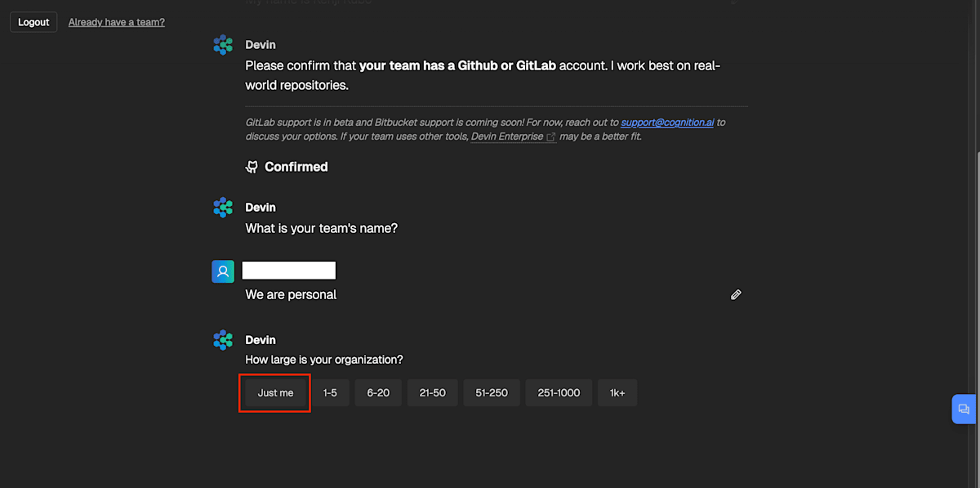Click 'What is your team's name?' message
The height and width of the screenshot is (488, 980).
click(322, 228)
